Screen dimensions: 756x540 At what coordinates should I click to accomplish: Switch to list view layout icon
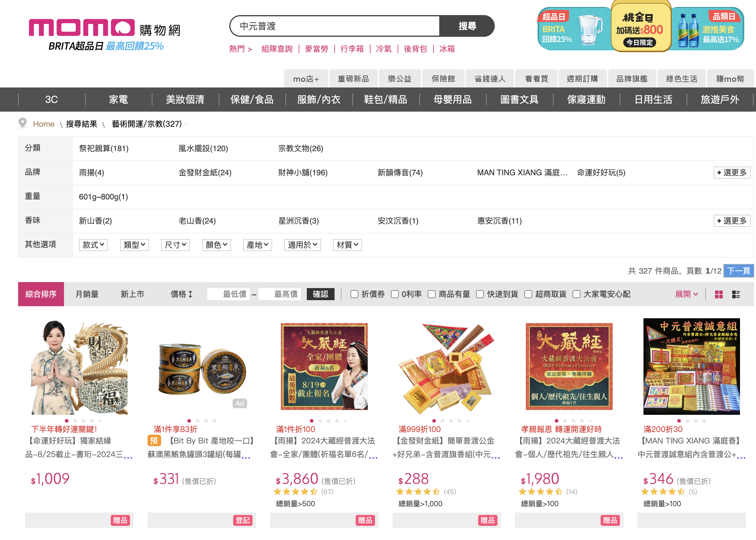coord(736,294)
